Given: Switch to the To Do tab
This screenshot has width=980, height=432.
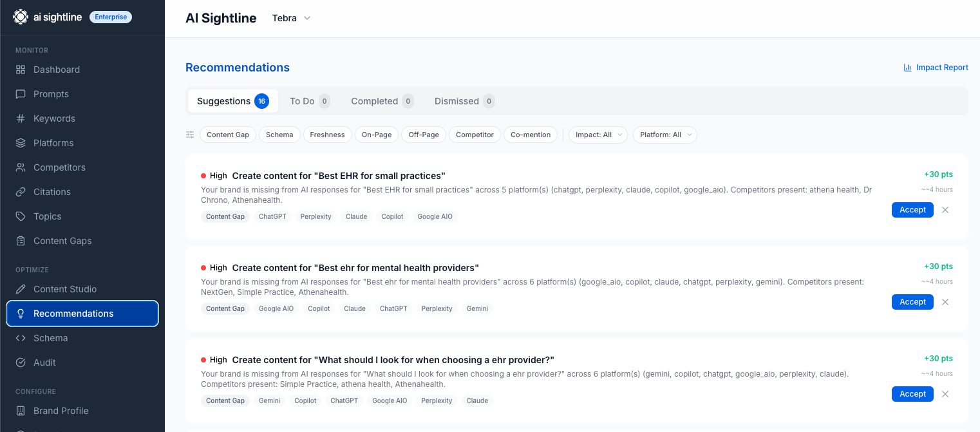Looking at the screenshot, I should [309, 101].
